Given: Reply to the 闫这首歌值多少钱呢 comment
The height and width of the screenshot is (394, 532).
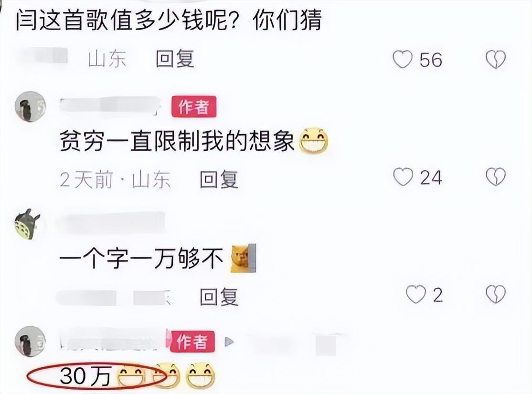Looking at the screenshot, I should click(x=175, y=59).
